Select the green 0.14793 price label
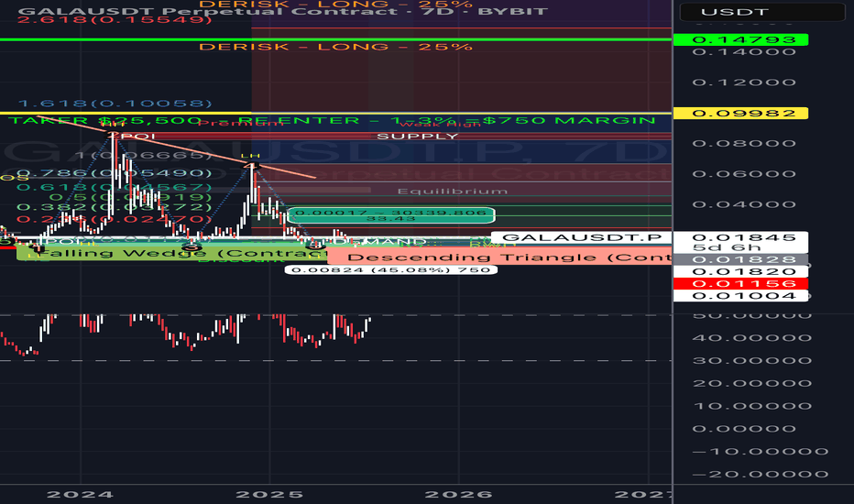Screen dimensions: 854x504 [740, 39]
